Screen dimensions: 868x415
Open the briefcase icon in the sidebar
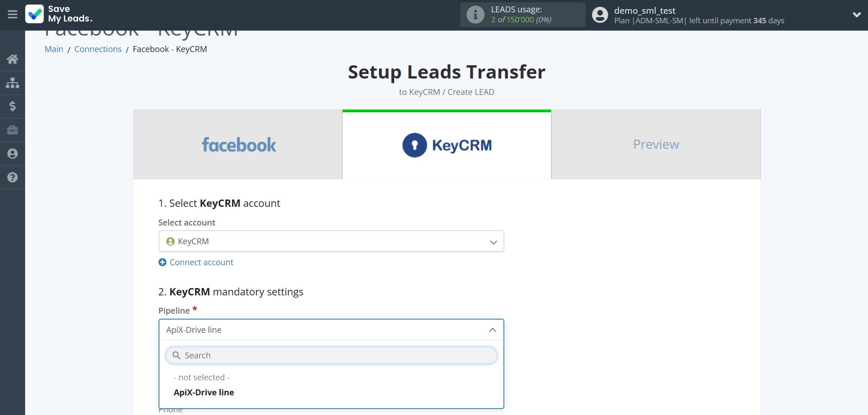pyautogui.click(x=12, y=130)
